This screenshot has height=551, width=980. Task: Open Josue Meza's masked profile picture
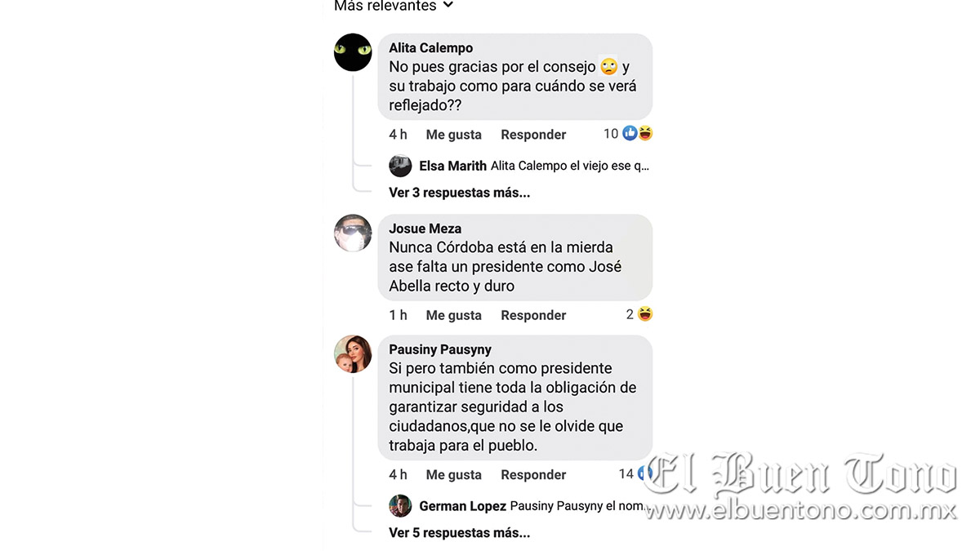pyautogui.click(x=353, y=233)
